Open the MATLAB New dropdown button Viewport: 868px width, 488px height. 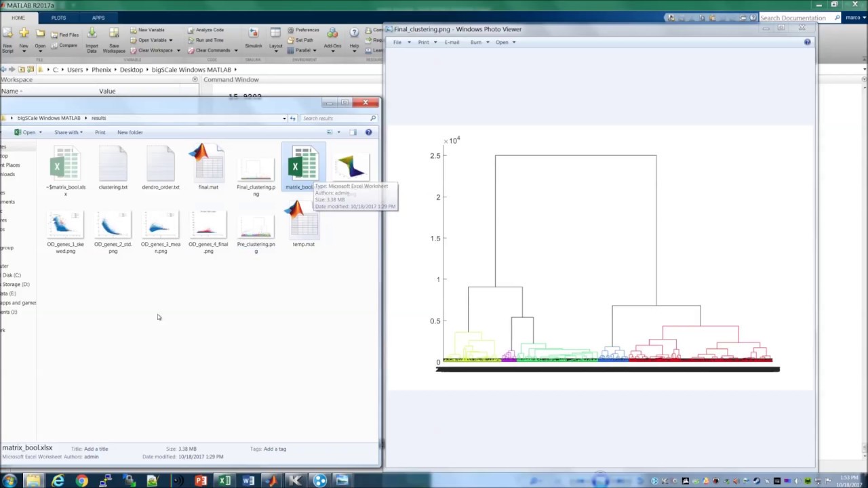24,40
